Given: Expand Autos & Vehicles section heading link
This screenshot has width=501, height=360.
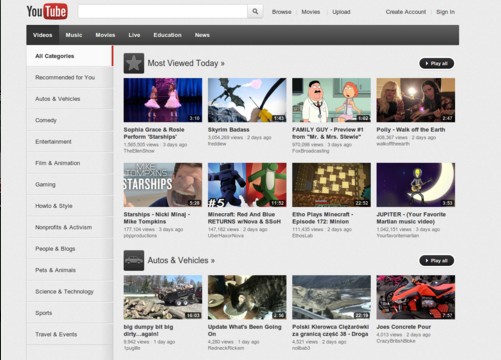Looking at the screenshot, I should coord(181,260).
